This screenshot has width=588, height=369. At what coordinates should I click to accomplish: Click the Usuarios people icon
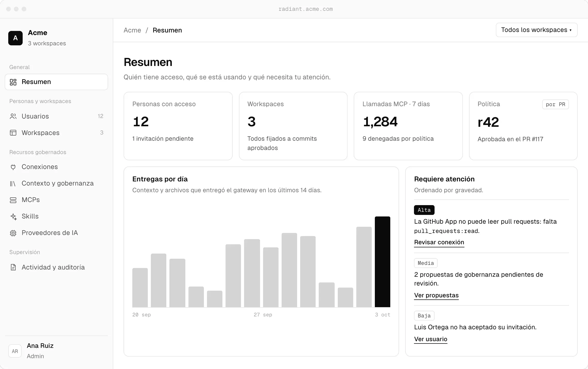(13, 116)
